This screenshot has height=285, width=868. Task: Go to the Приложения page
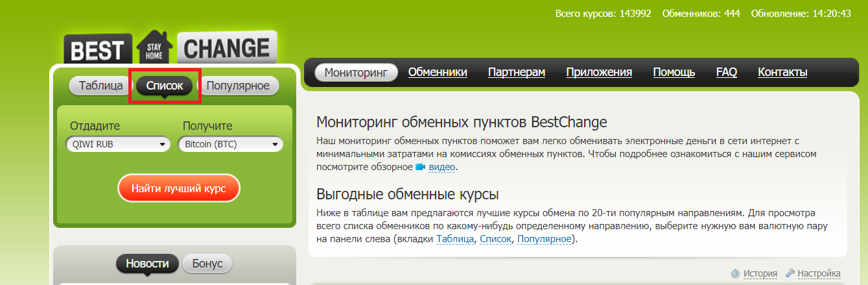coord(599,72)
